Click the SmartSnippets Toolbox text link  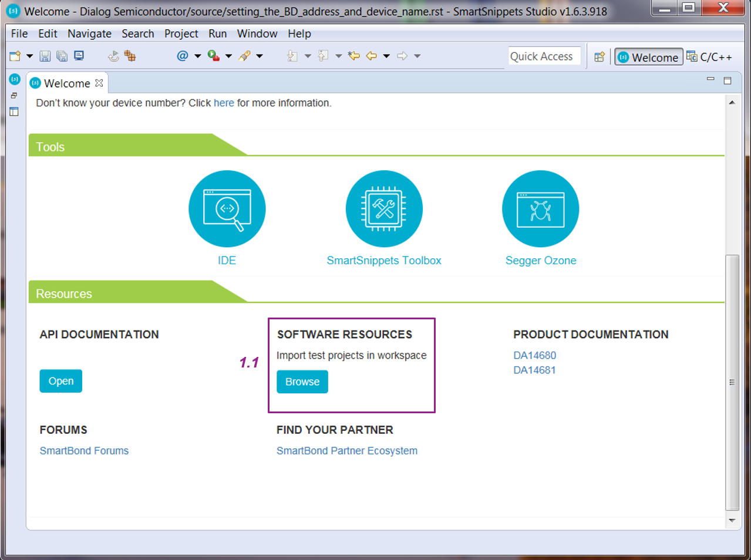[x=384, y=261]
